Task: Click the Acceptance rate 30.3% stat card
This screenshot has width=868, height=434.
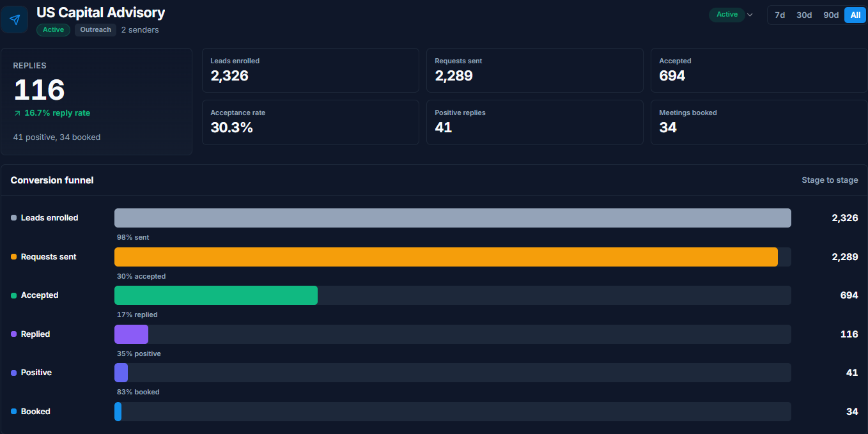Action: click(311, 122)
